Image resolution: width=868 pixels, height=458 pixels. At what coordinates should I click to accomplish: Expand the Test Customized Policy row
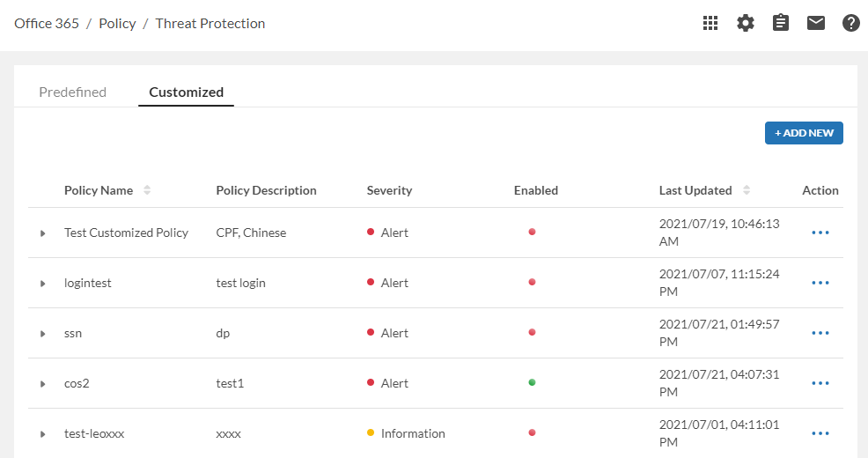coord(42,233)
